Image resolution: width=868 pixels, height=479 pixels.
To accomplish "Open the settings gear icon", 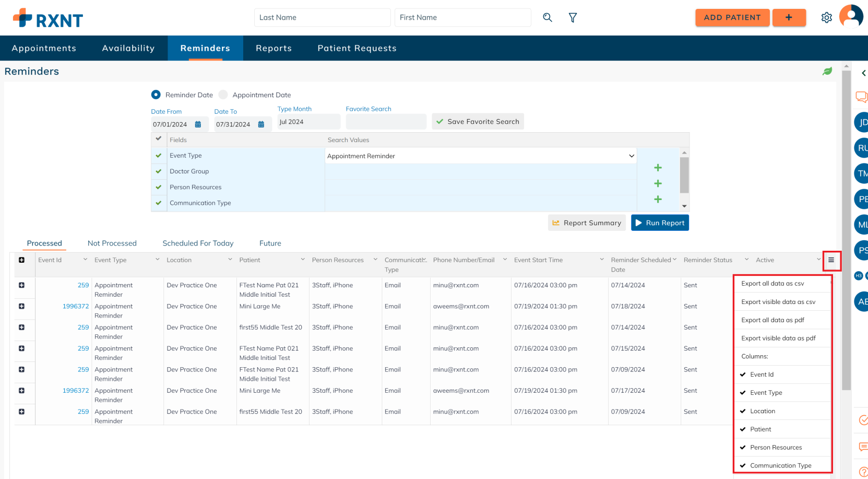I will (826, 18).
